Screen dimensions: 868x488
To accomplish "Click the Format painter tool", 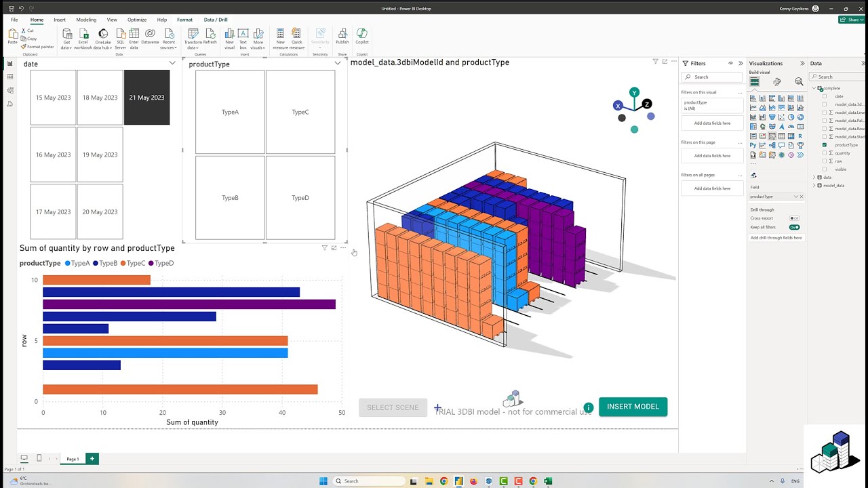I will coord(38,47).
